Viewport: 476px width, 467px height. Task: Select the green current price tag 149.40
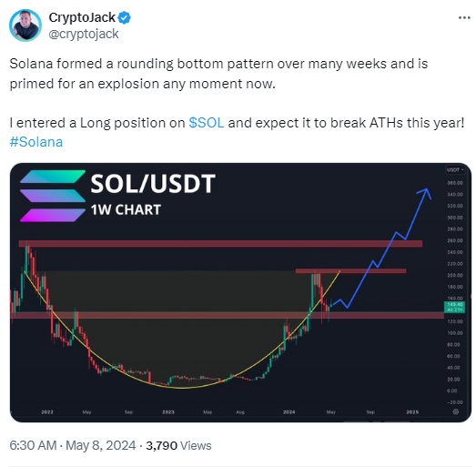(454, 307)
